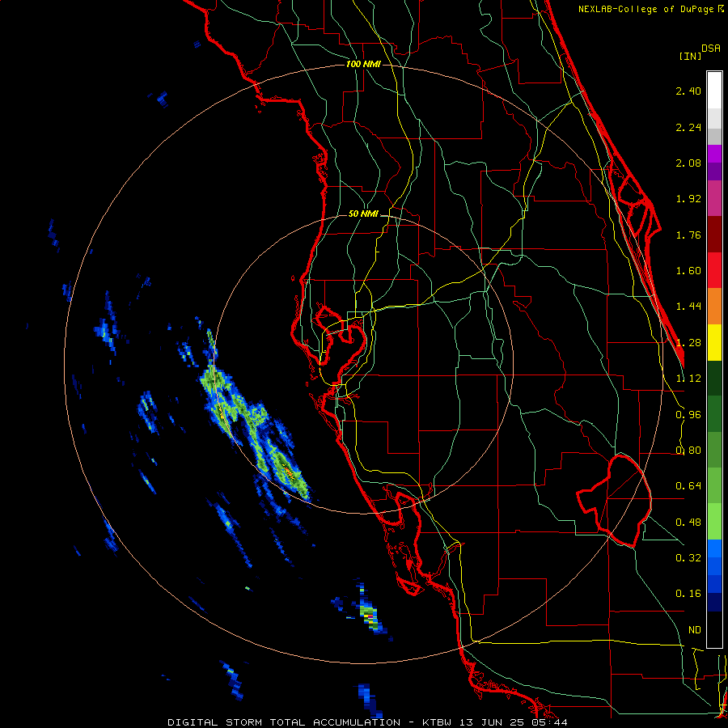Pick the orange swatch beside 1.44
Screen dimensions: 728x728
click(714, 307)
